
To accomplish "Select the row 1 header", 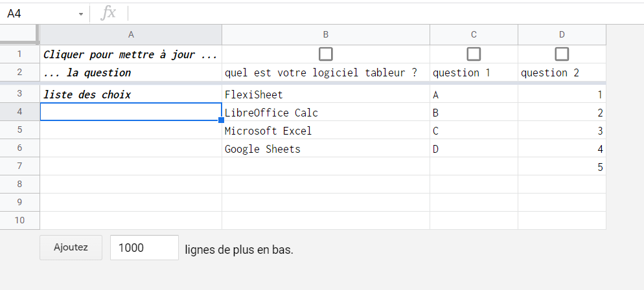I will (19, 54).
